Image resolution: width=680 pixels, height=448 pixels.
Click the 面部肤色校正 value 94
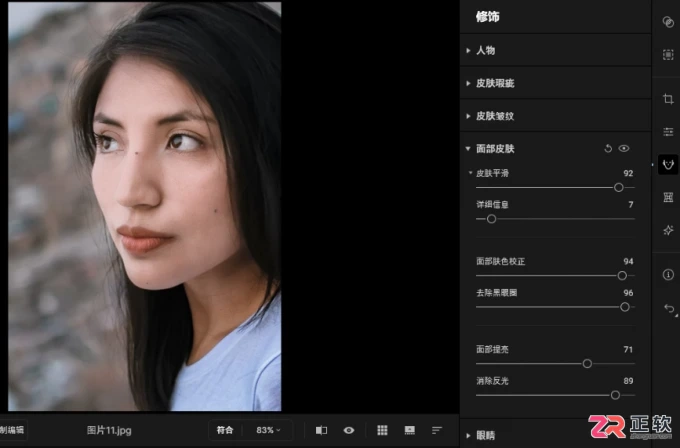[628, 262]
